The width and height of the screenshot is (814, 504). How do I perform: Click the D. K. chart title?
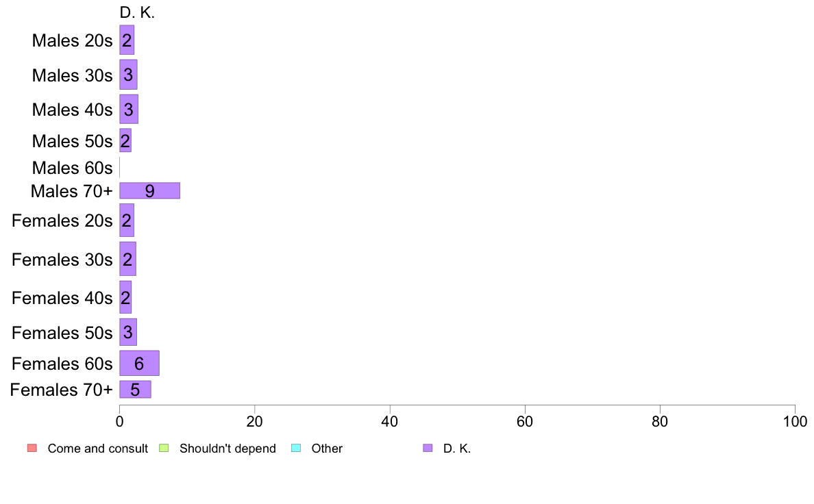[x=137, y=12]
